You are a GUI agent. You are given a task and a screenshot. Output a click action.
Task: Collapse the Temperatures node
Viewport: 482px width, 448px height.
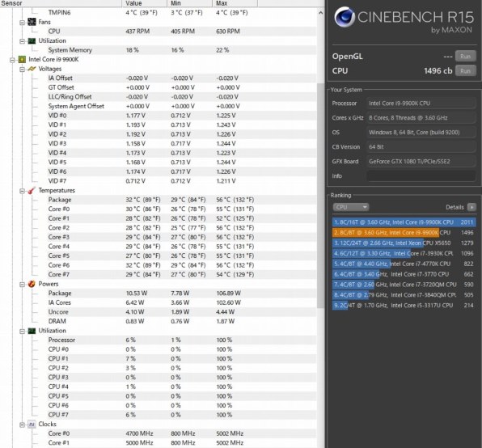click(x=22, y=191)
